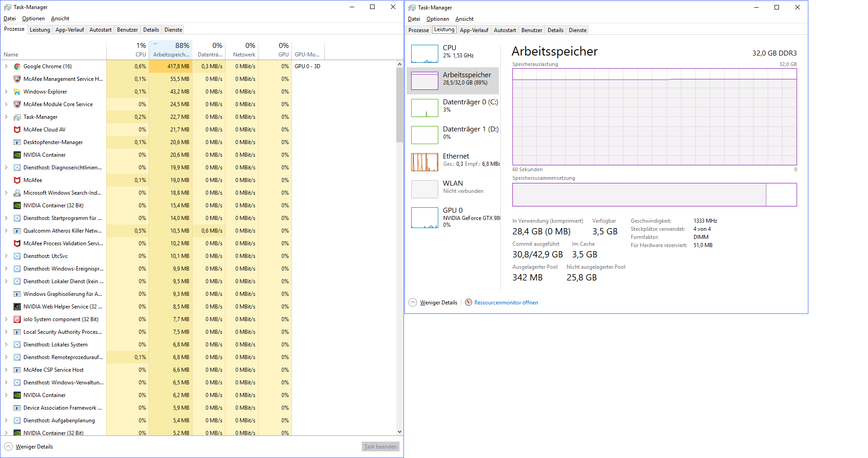Select the Datenträger 0 (C:) thumbnail

point(425,108)
